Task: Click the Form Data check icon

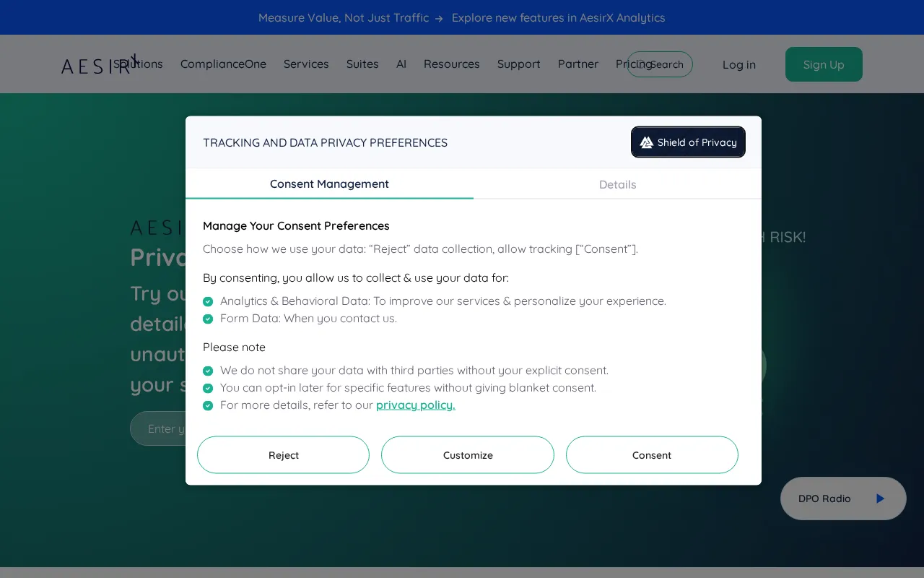Action: point(208,319)
